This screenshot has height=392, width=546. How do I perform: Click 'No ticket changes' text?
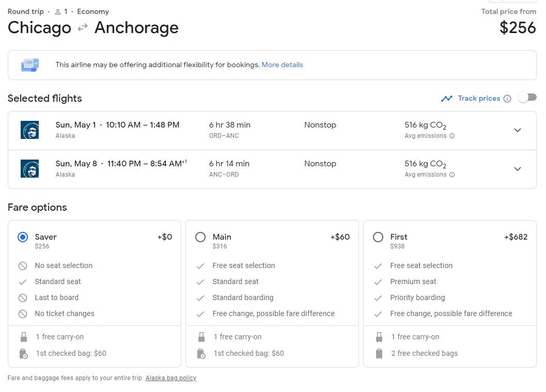(x=65, y=313)
